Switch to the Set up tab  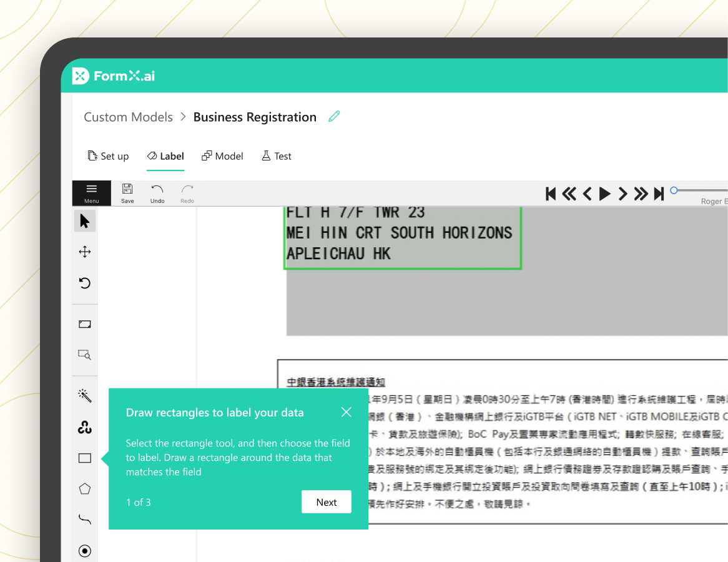tap(108, 156)
